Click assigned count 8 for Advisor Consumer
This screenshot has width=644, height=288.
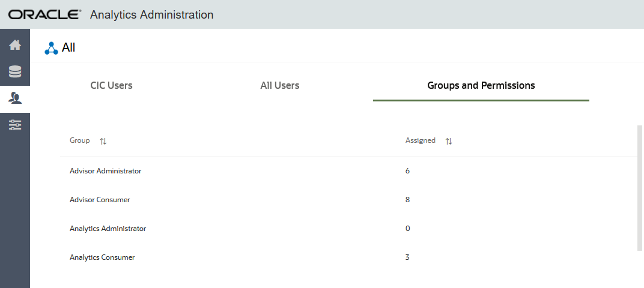(407, 200)
